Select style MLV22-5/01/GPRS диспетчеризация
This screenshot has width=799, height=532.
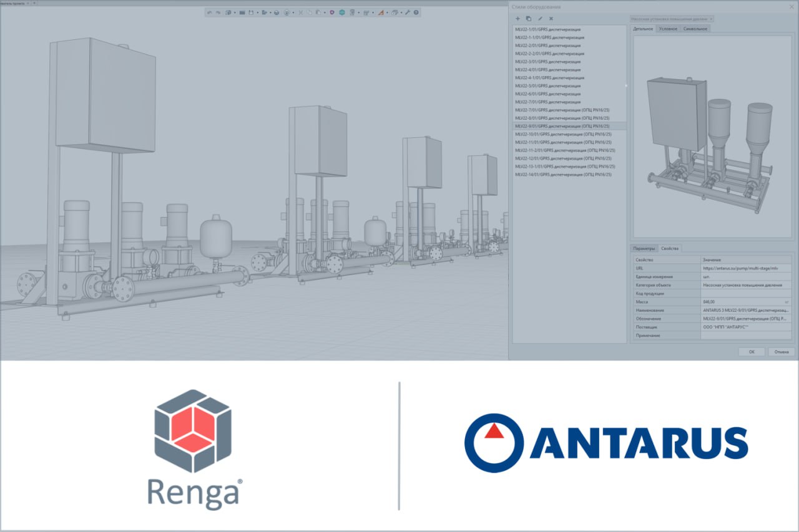coord(569,86)
